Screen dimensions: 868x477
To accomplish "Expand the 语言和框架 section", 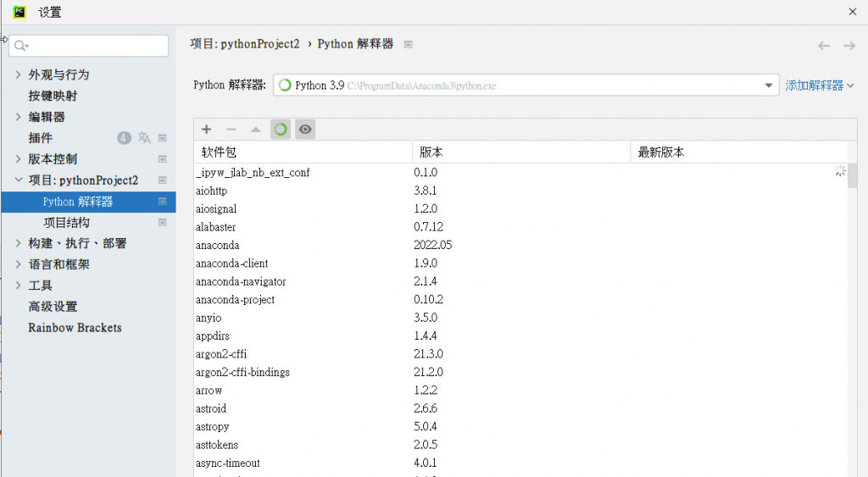I will coord(19,264).
